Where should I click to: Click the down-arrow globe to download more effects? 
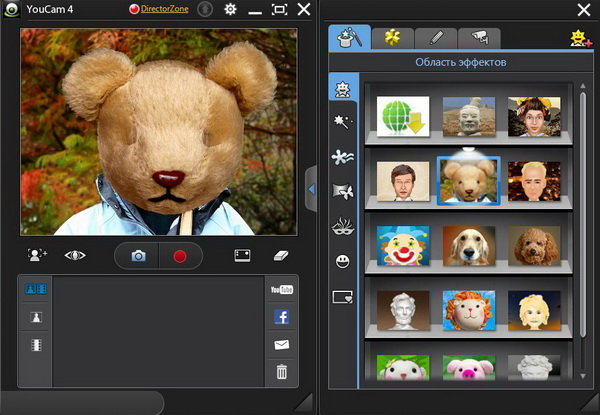pos(403,117)
